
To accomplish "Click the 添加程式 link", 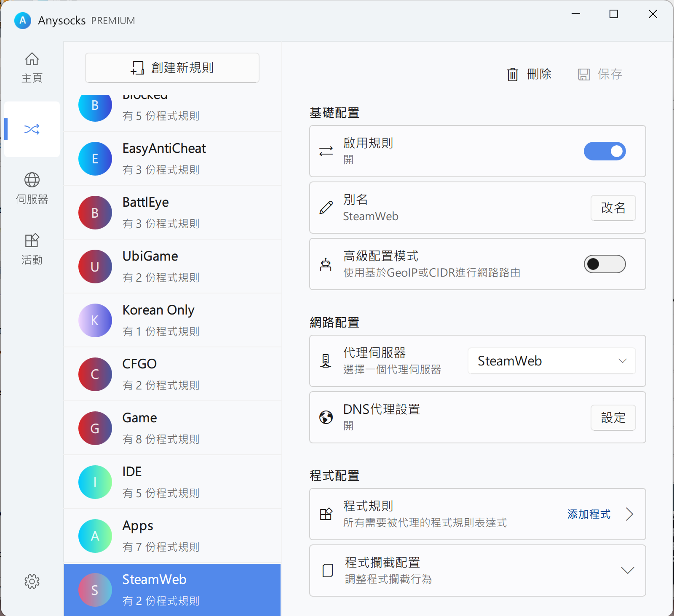I will pyautogui.click(x=588, y=514).
